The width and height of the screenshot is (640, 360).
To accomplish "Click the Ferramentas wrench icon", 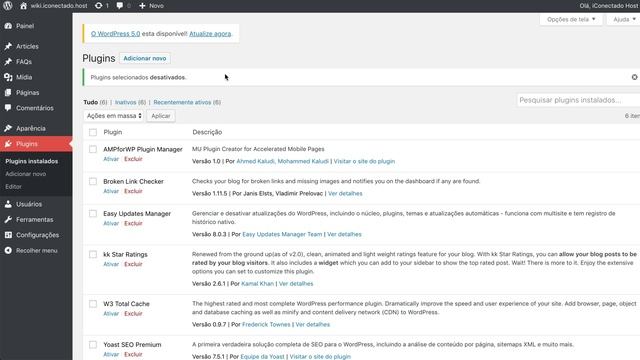I will click(8, 220).
